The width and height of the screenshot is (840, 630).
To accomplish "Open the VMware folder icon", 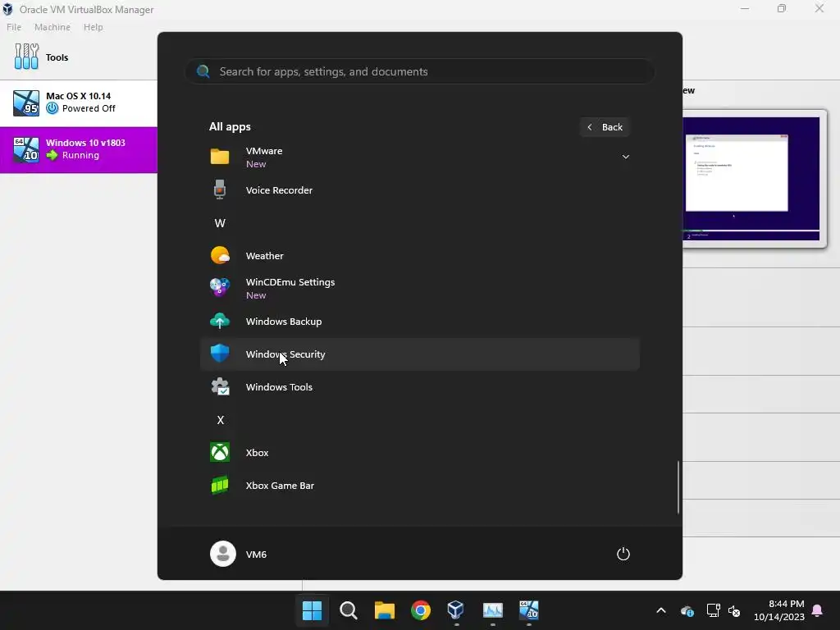I will coord(220,157).
